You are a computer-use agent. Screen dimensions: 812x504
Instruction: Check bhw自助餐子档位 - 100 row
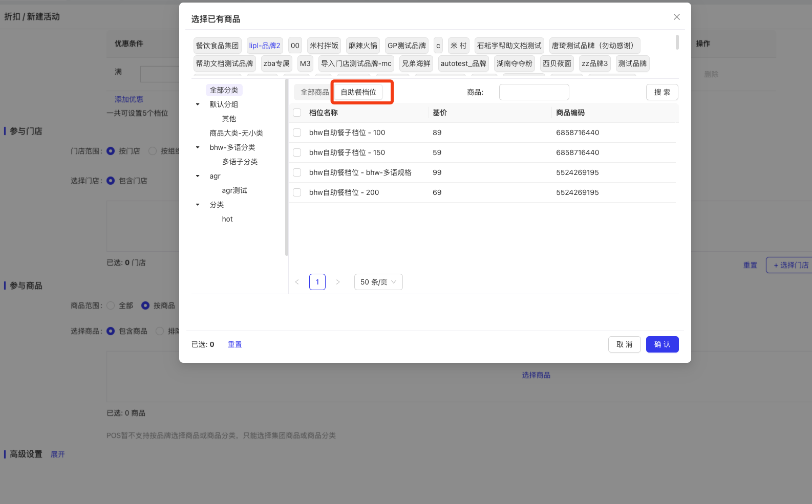[x=297, y=133]
